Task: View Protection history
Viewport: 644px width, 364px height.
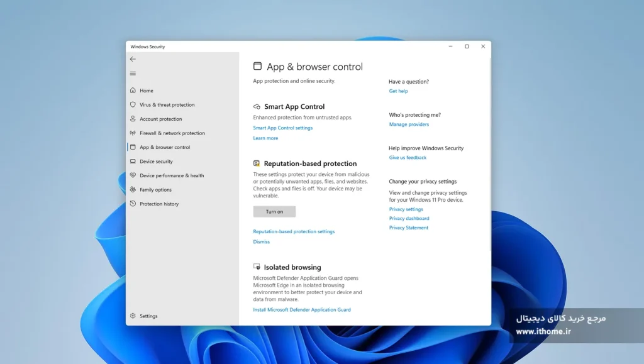Action: 159,204
